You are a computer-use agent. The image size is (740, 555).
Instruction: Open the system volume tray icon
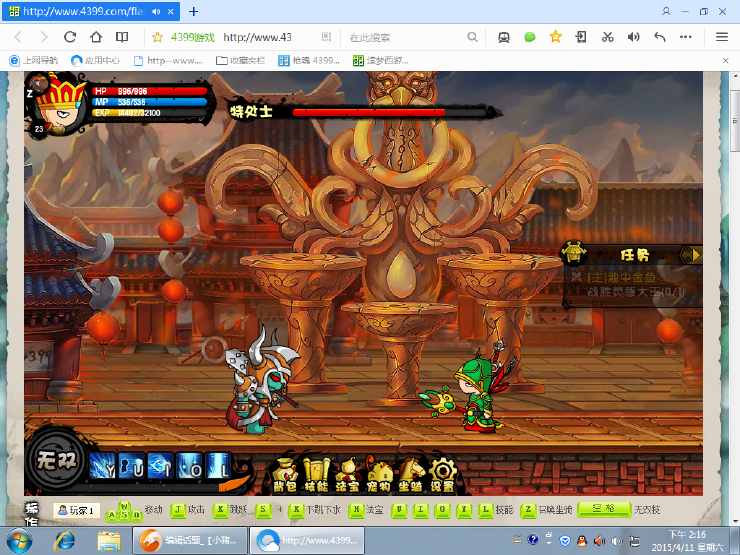tap(617, 541)
